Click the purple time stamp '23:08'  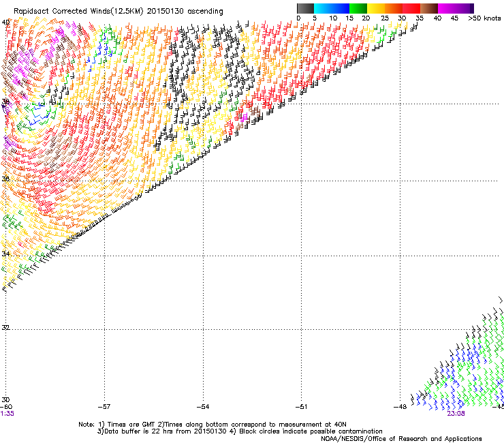tap(456, 414)
